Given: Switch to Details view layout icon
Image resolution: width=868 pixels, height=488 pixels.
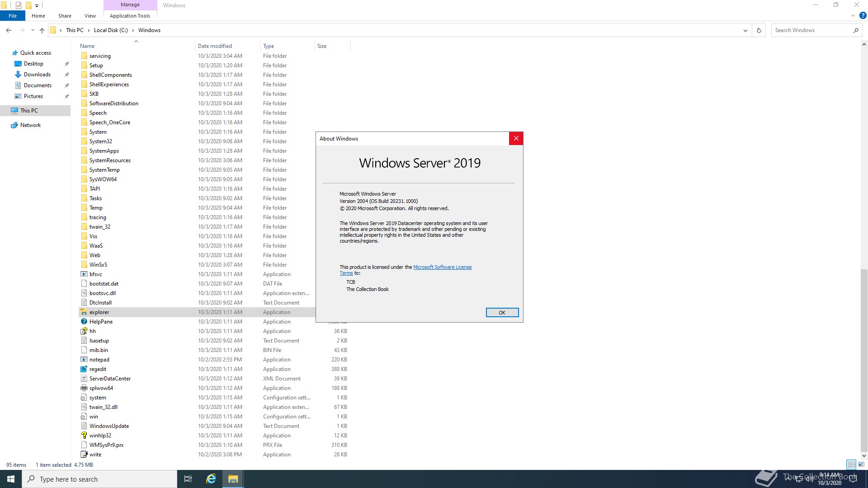Looking at the screenshot, I should pos(851,465).
